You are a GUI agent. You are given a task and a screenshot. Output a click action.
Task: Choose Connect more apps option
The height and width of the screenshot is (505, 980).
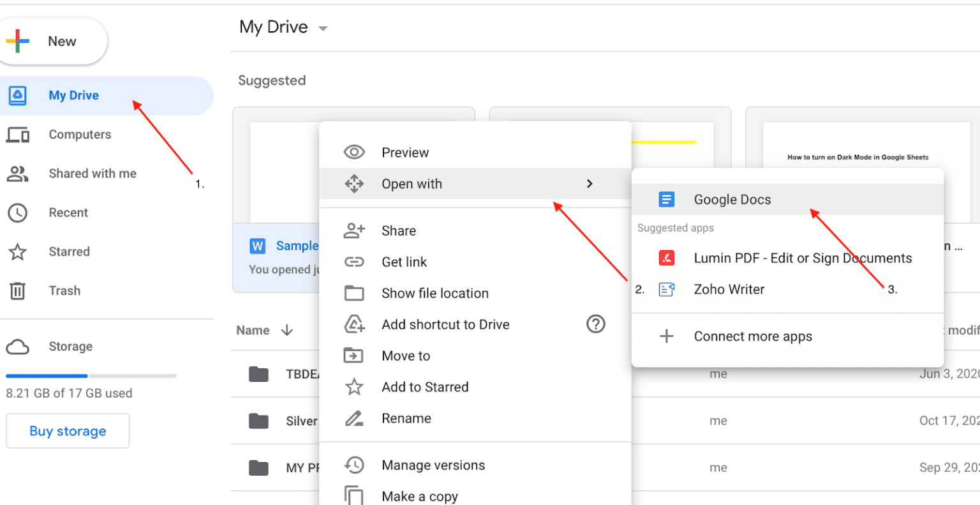pos(787,336)
